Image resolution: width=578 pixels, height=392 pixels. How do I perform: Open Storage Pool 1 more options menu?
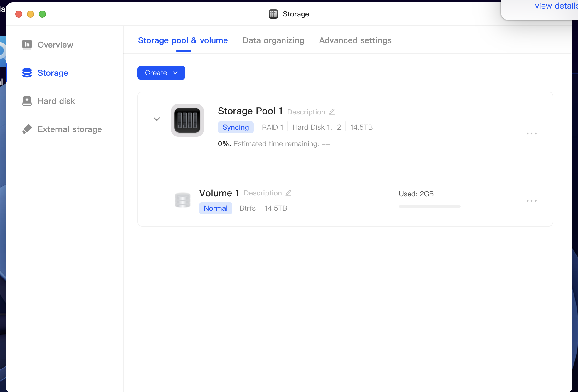point(532,134)
